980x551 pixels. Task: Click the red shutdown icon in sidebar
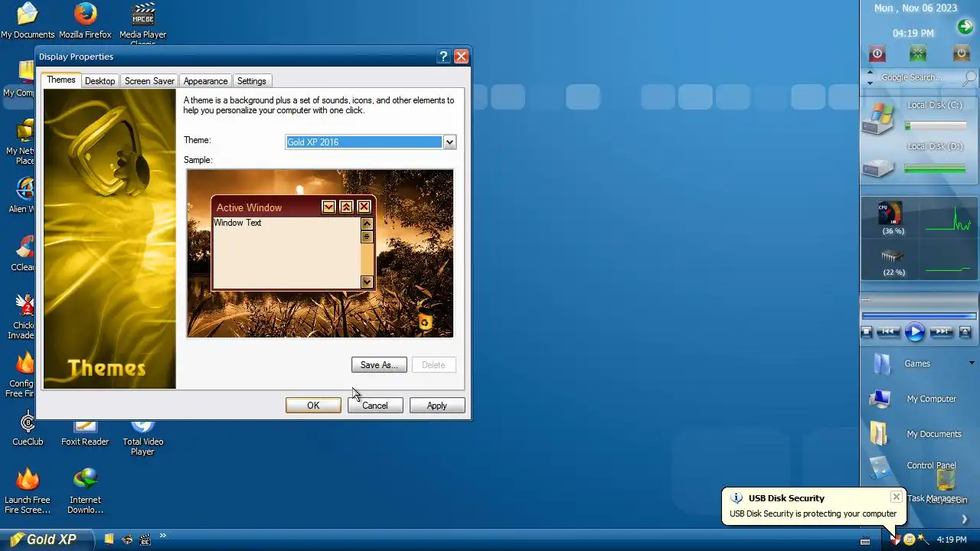click(x=877, y=54)
